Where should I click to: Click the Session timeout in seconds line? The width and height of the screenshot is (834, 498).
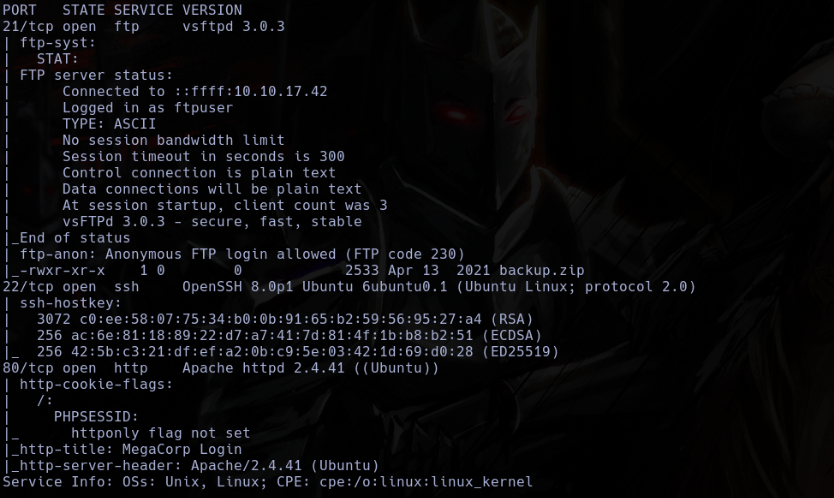(x=203, y=156)
